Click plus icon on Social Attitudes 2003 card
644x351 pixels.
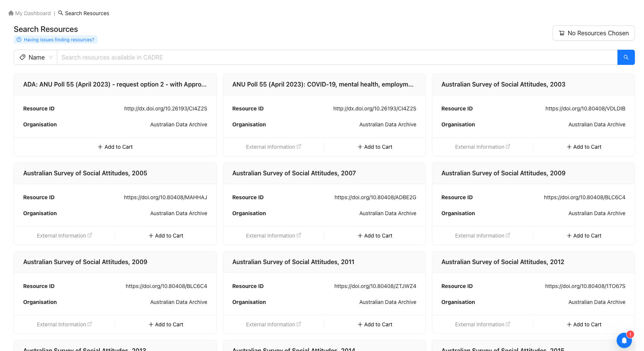[x=569, y=147]
